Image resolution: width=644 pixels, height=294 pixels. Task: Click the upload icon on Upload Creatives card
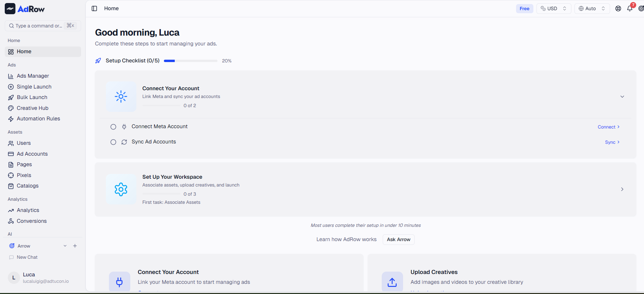392,282
